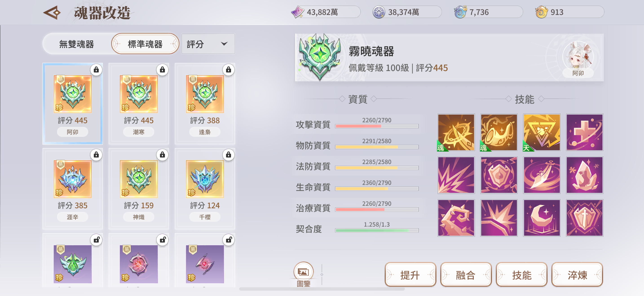Click the 攻擊資質 progress bar
The width and height of the screenshot is (644, 296).
tap(377, 126)
